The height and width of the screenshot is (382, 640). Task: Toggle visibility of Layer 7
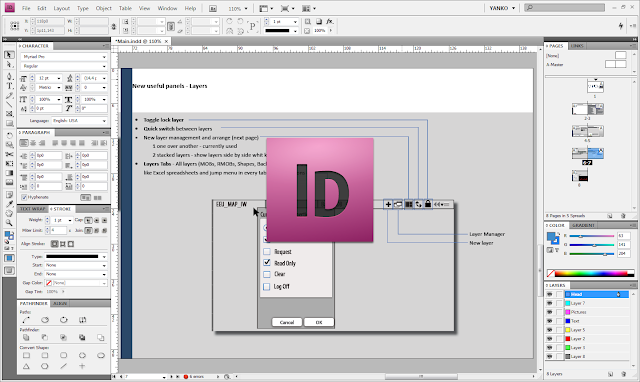[x=549, y=303]
